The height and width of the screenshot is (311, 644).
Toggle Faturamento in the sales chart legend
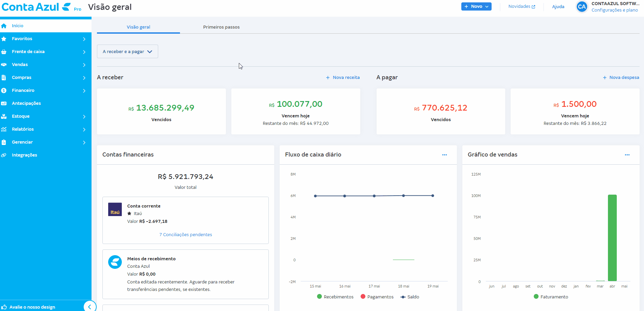click(x=551, y=296)
